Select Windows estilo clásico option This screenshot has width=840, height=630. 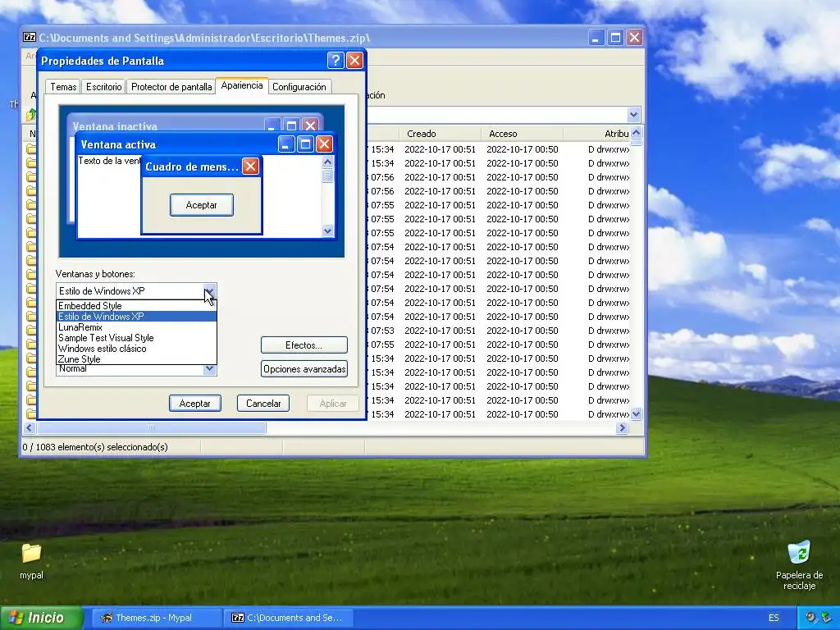136,349
